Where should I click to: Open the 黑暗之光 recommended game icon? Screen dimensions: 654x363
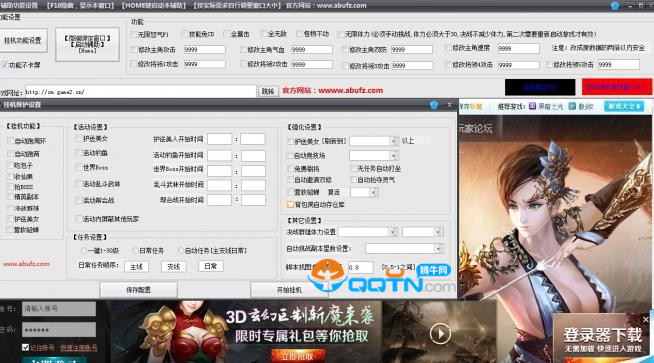point(532,106)
